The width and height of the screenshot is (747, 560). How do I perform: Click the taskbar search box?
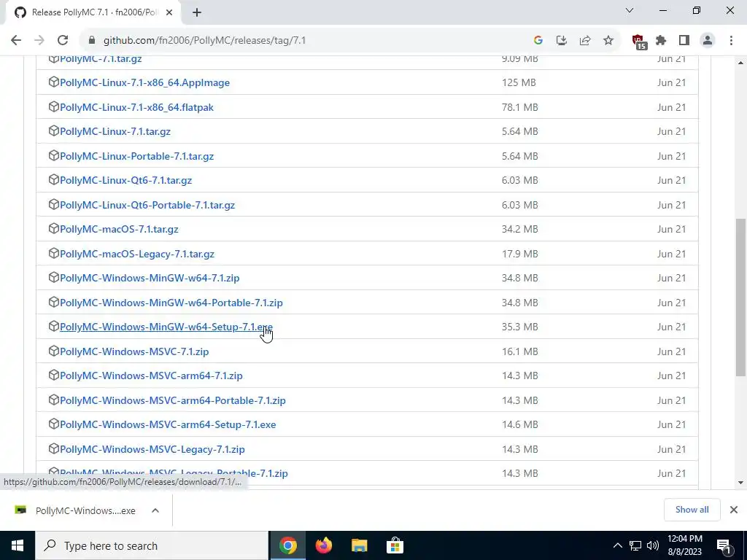[152, 545]
